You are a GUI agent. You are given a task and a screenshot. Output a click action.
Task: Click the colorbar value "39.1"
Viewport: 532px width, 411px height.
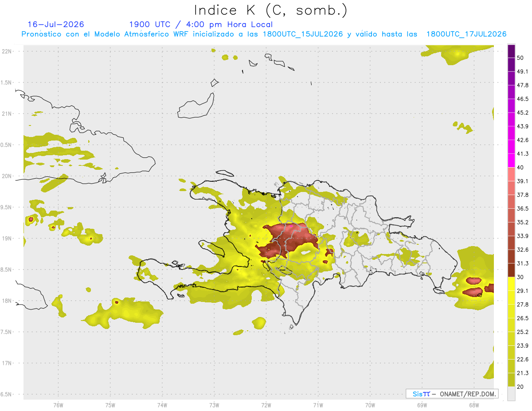[x=523, y=181]
